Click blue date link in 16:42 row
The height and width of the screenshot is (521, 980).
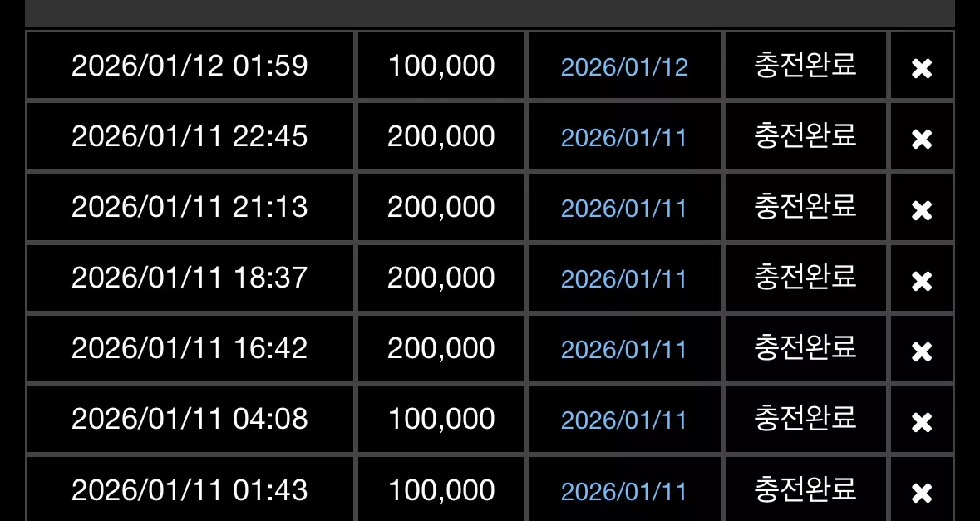624,350
